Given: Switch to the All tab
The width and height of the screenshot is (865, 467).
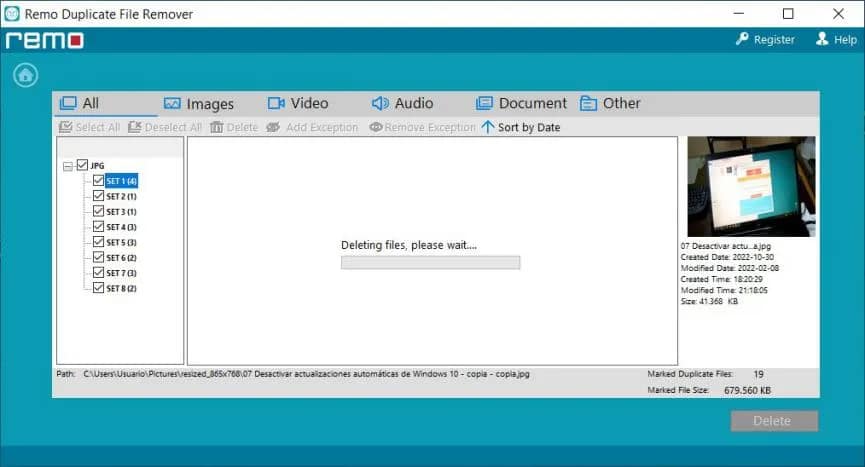Looking at the screenshot, I should [106, 103].
